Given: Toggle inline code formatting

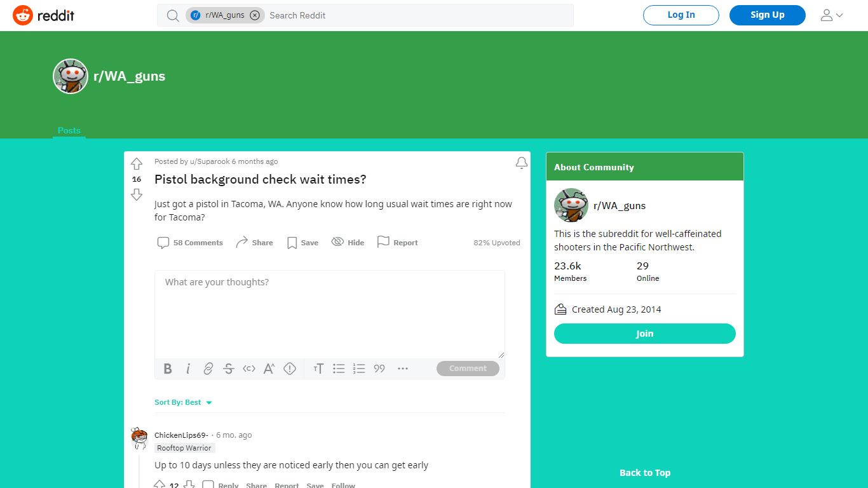Looking at the screenshot, I should 249,369.
